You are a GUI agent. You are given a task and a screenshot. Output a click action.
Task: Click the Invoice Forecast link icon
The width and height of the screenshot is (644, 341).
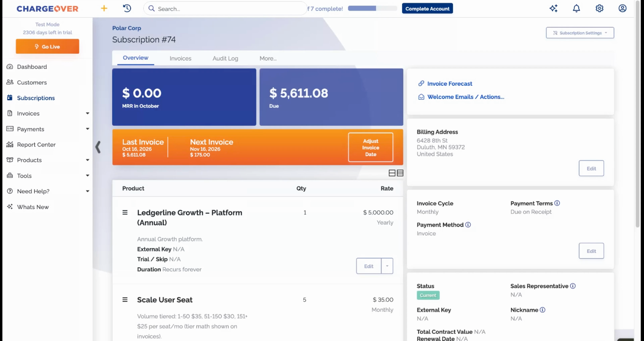coord(421,83)
